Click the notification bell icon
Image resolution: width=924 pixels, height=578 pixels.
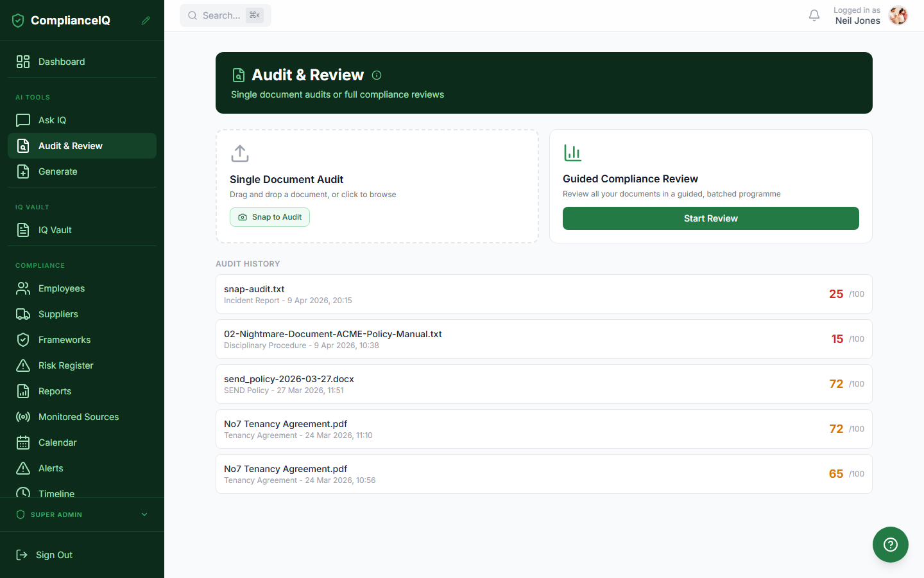814,15
